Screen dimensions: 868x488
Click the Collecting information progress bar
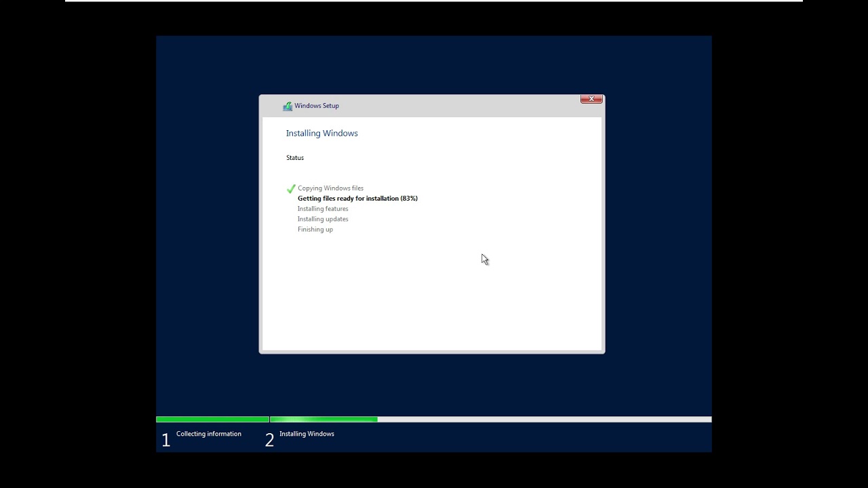click(212, 420)
